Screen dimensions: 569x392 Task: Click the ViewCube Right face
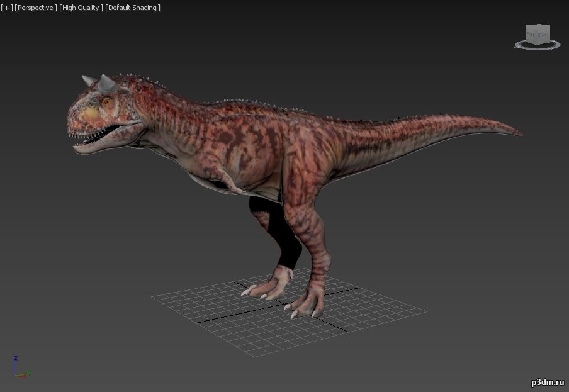pos(543,33)
